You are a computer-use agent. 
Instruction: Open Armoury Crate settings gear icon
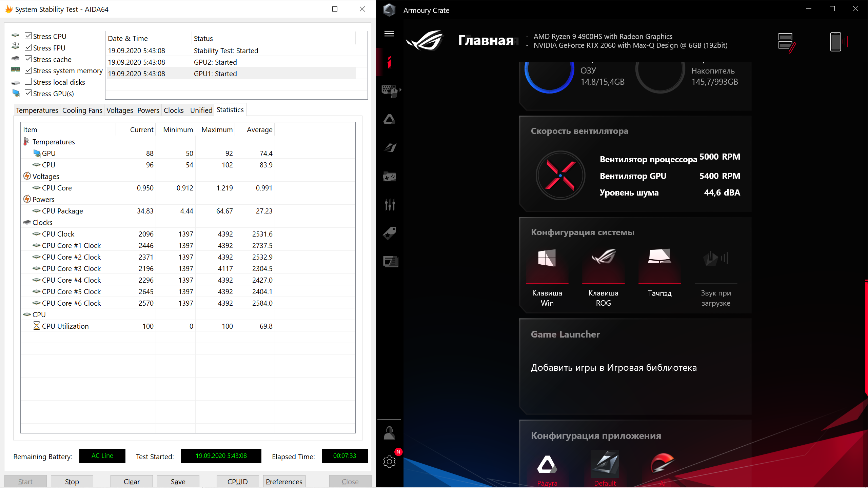(389, 462)
